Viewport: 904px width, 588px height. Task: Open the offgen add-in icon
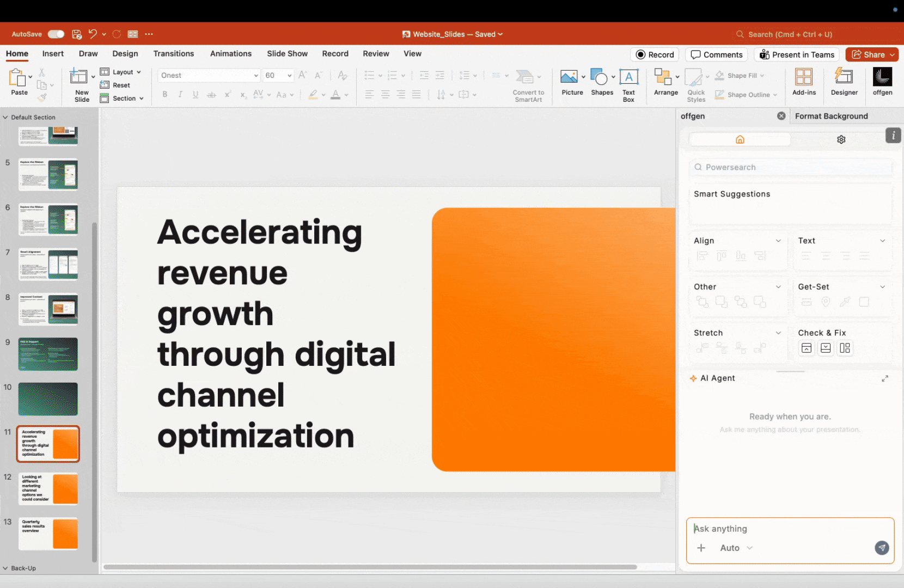(882, 77)
